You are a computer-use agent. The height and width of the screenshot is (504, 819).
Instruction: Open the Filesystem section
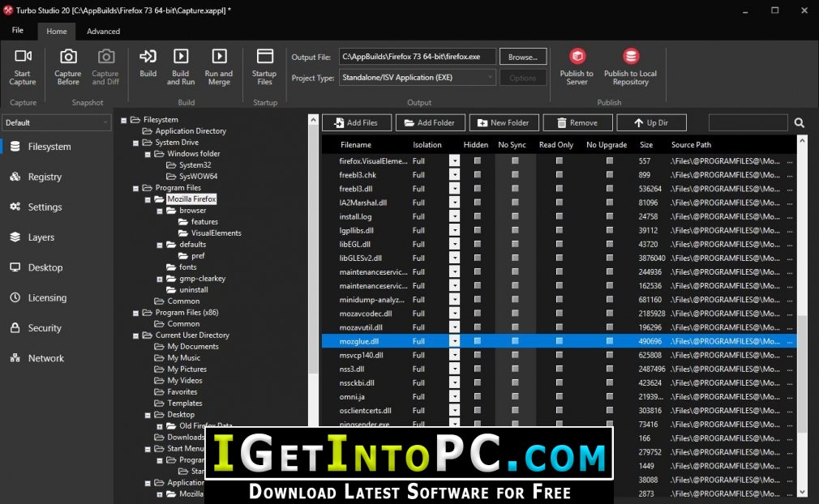(49, 147)
